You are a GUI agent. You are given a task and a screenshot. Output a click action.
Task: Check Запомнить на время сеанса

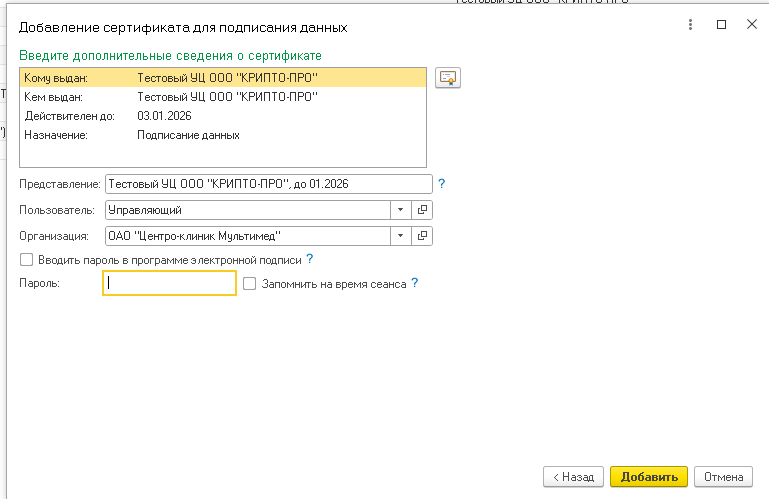tap(250, 284)
